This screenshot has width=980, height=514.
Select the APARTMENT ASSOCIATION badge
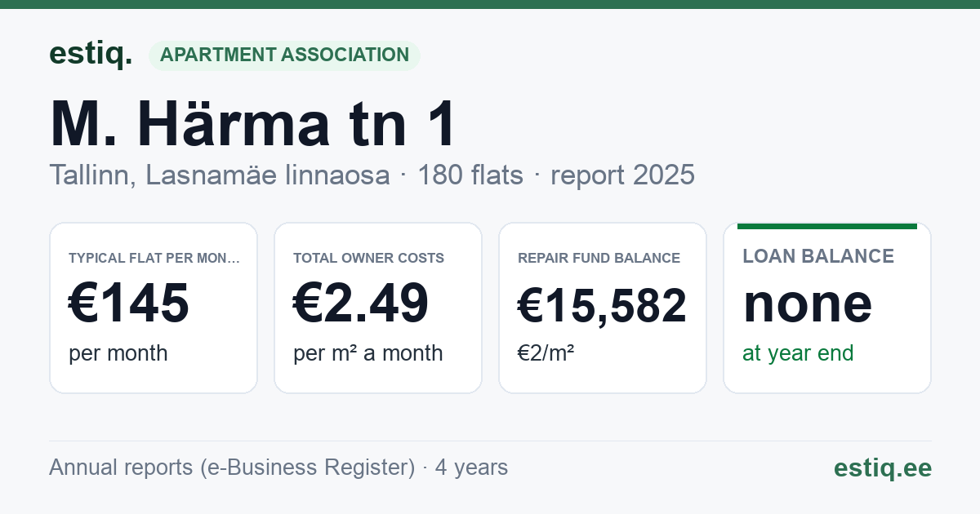click(284, 55)
